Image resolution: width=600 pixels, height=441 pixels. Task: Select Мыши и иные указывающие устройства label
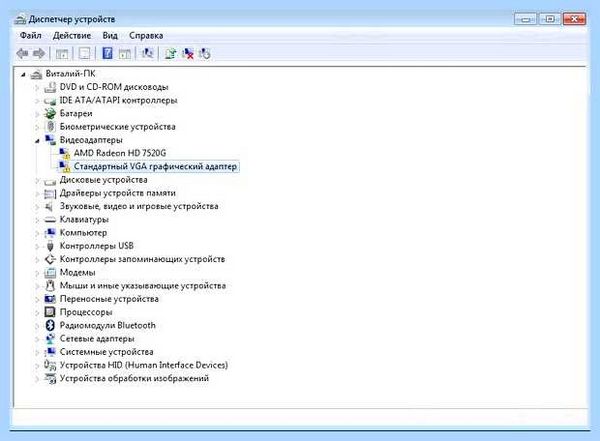click(143, 286)
